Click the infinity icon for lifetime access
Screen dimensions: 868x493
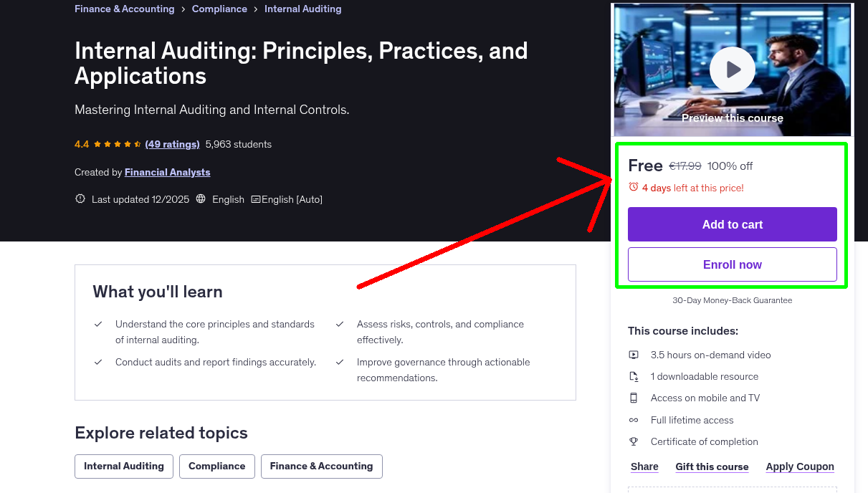coord(634,419)
